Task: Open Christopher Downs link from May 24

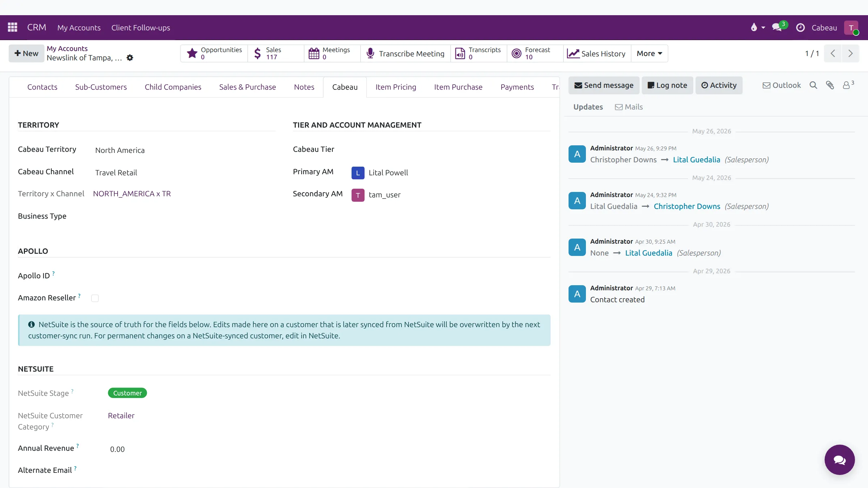Action: 687,206
